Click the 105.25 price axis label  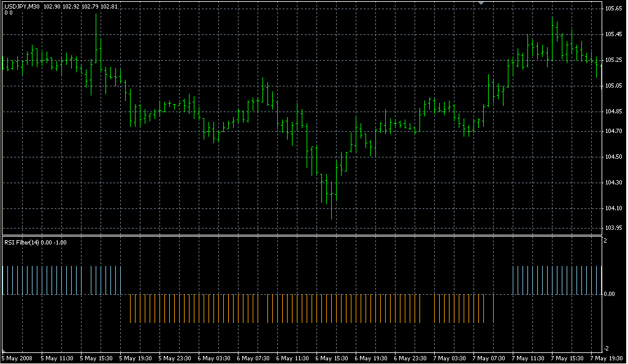coord(613,60)
